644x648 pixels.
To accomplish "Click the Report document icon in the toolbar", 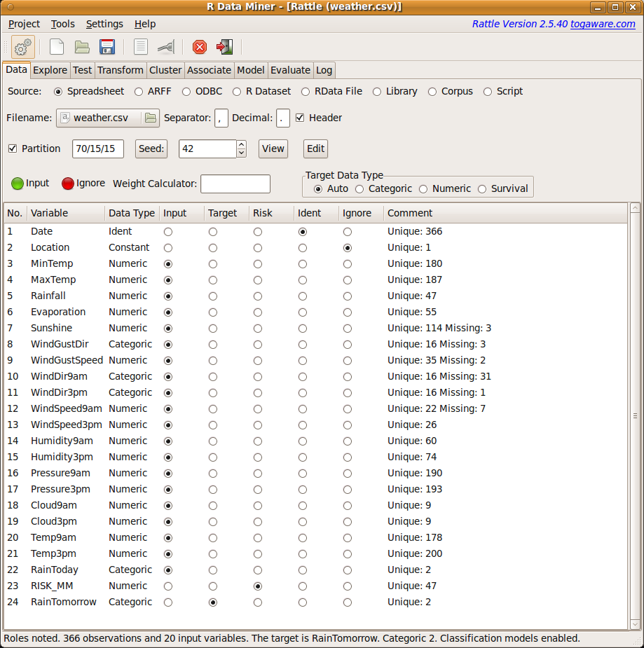I will 141,47.
